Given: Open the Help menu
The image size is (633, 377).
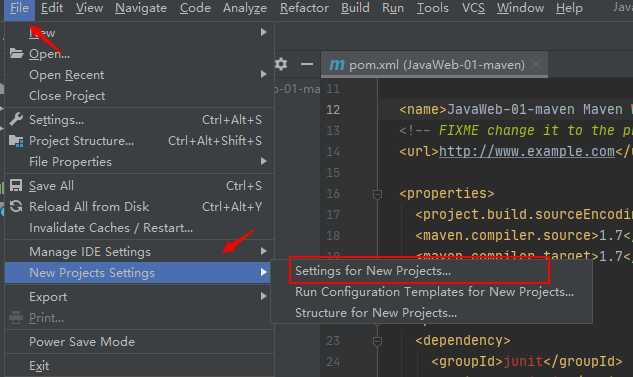Looking at the screenshot, I should coord(569,8).
